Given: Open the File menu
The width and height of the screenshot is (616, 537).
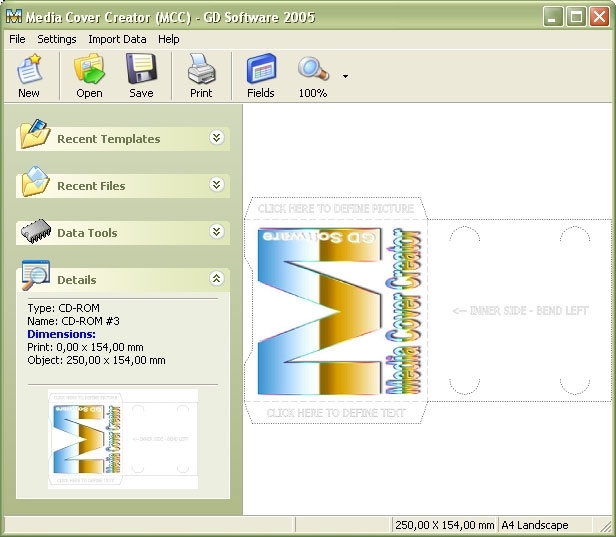Looking at the screenshot, I should click(x=17, y=39).
